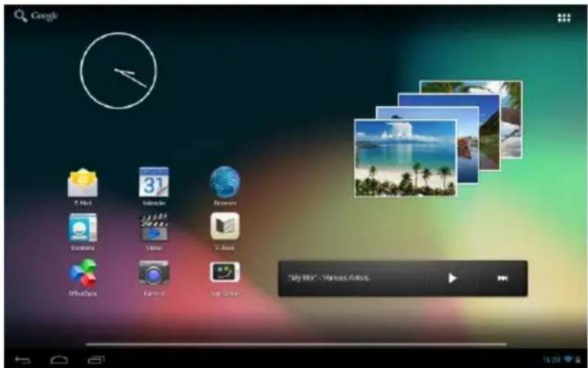Viewport: 588px width, 368px height.
Task: Open the all apps grid drawer
Action: point(564,18)
